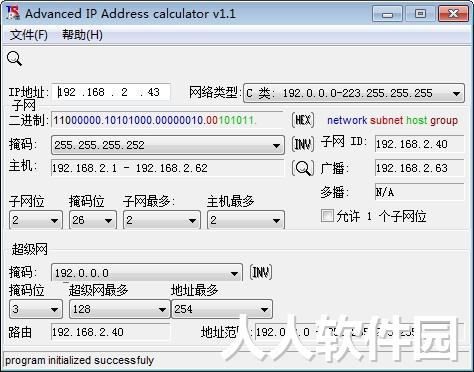This screenshot has height=372, width=474.
Task: Click the last IP octet 43 field
Action: 153,92
